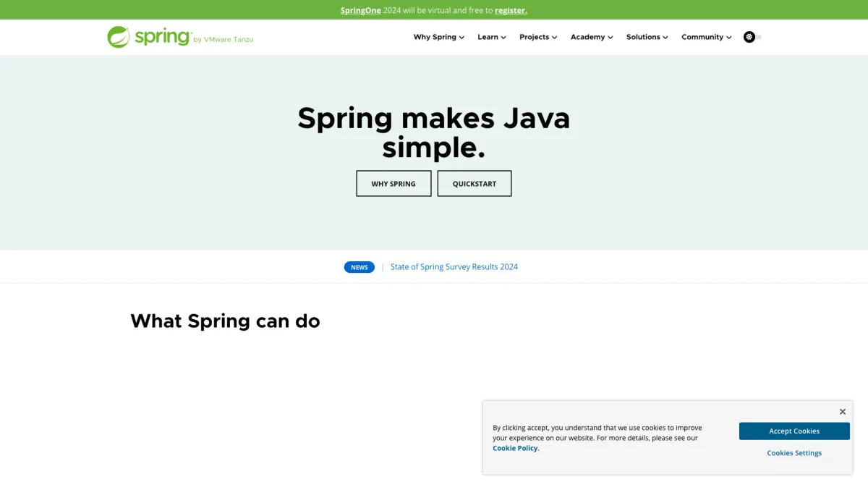
Task: Click the 'by VMware Tanzu' text
Action: pyautogui.click(x=224, y=40)
